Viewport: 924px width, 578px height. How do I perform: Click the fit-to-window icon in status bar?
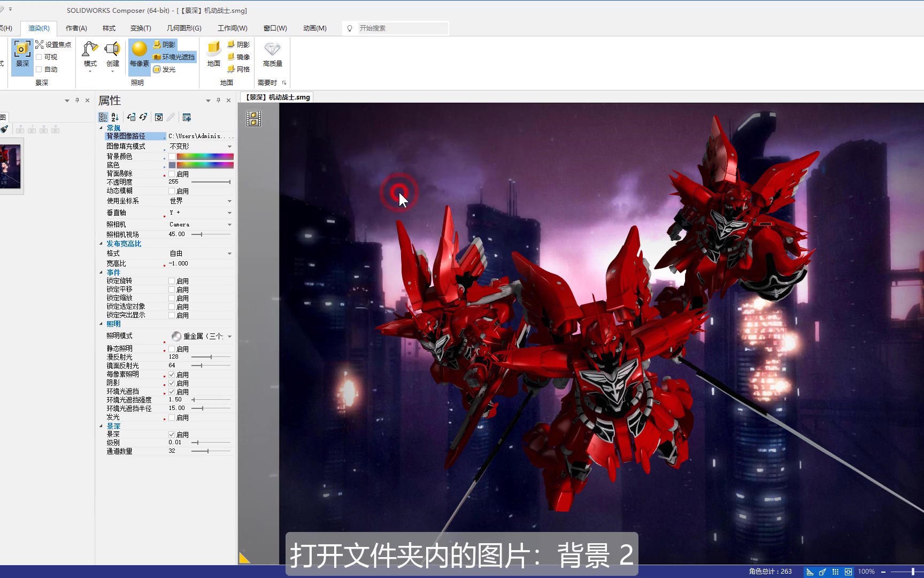coord(848,572)
